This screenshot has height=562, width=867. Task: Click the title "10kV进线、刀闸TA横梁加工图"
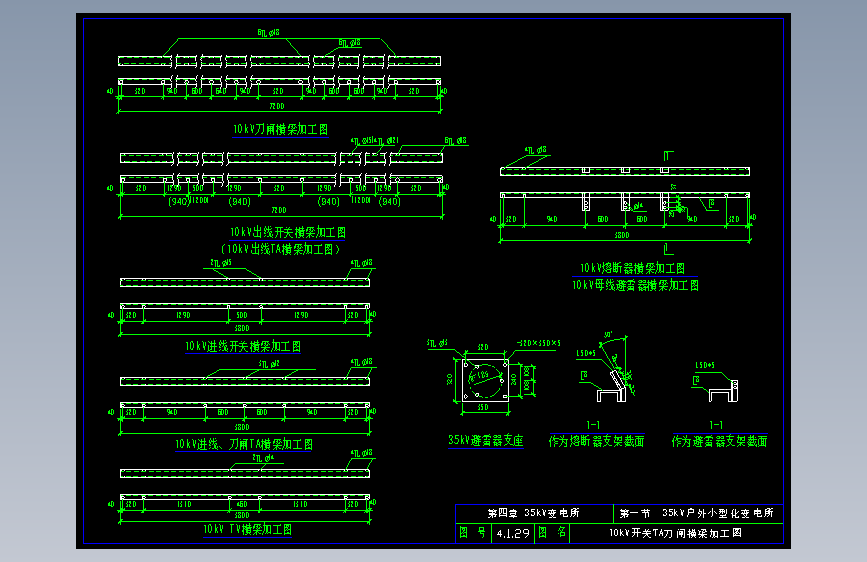[x=244, y=444]
